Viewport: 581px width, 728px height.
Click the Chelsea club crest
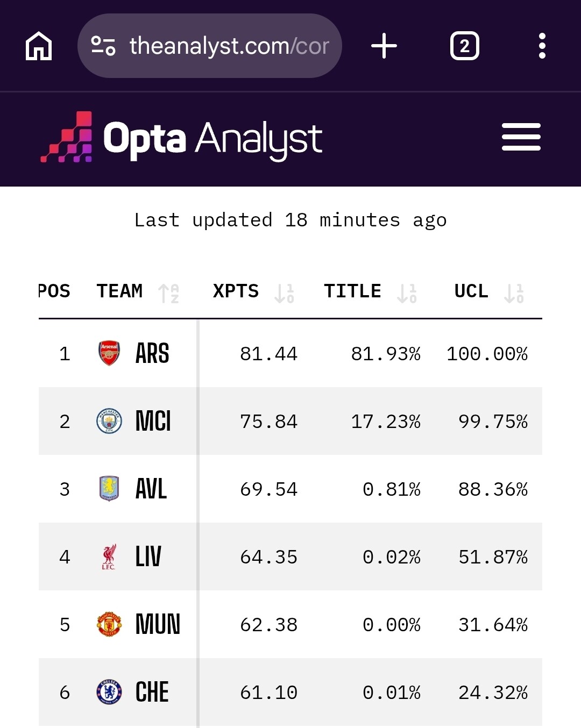[x=109, y=692]
